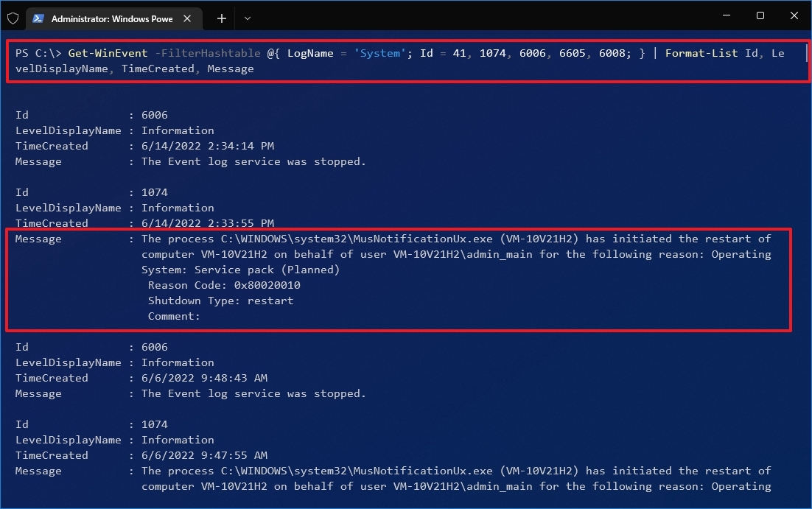Click the minimize window icon
Screen dimensions: 812x509
click(x=726, y=15)
